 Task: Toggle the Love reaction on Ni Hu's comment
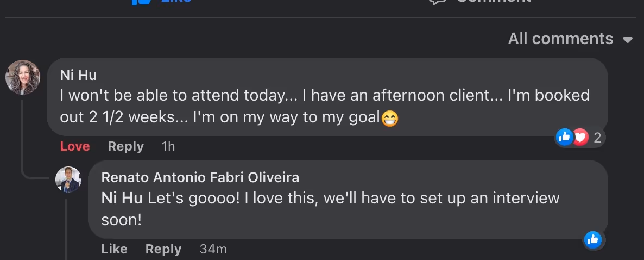point(75,146)
